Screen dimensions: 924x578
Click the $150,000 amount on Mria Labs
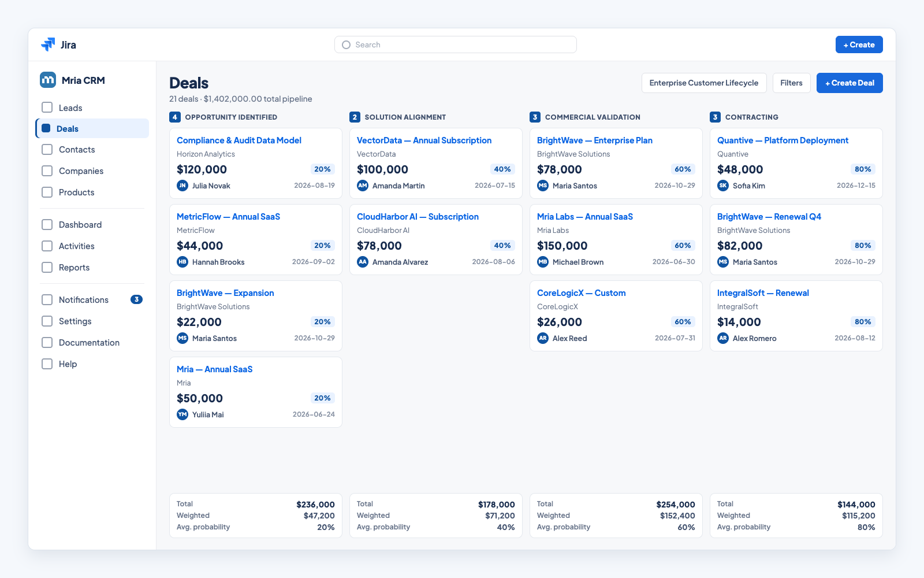tap(562, 246)
